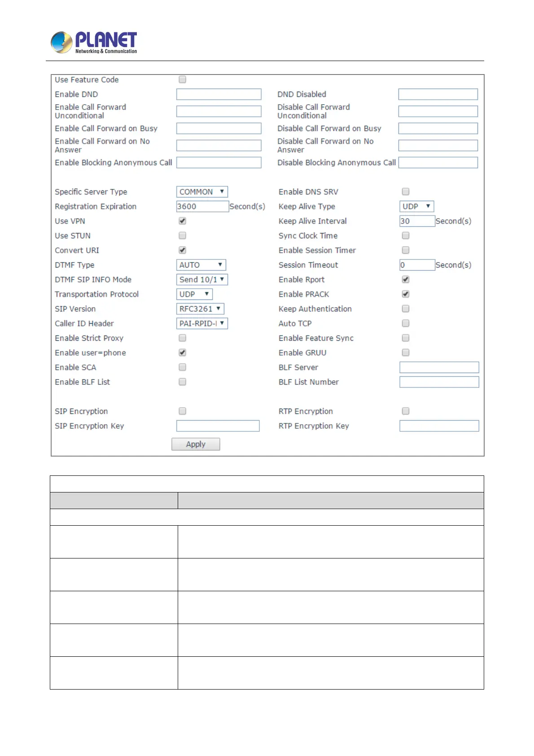Click the RTP Encryption Key field
This screenshot has height=756, width=534.
point(439,426)
